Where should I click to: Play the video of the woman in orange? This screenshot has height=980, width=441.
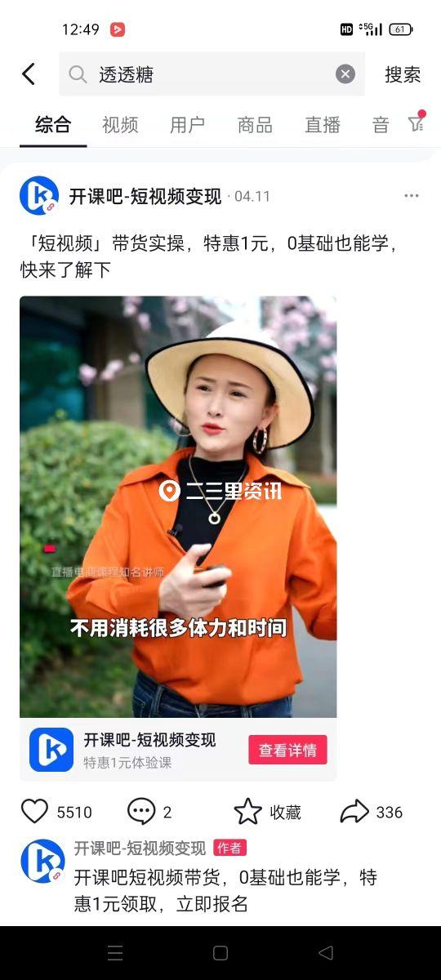[178, 506]
